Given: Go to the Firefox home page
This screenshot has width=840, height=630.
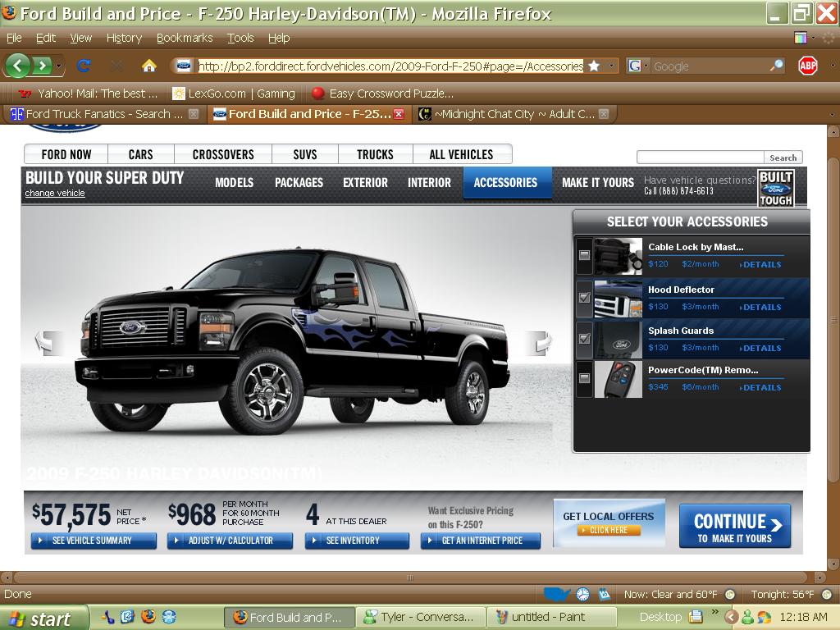Looking at the screenshot, I should (x=149, y=66).
